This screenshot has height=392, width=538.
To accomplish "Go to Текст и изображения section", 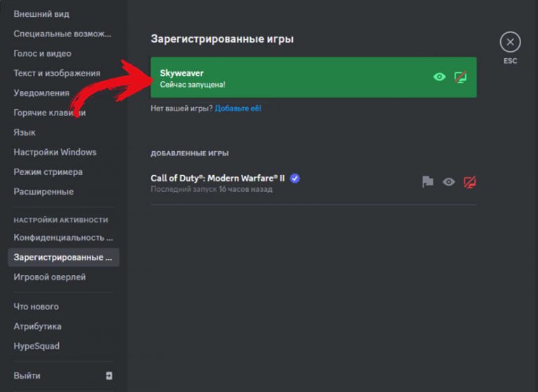I will [x=57, y=73].
